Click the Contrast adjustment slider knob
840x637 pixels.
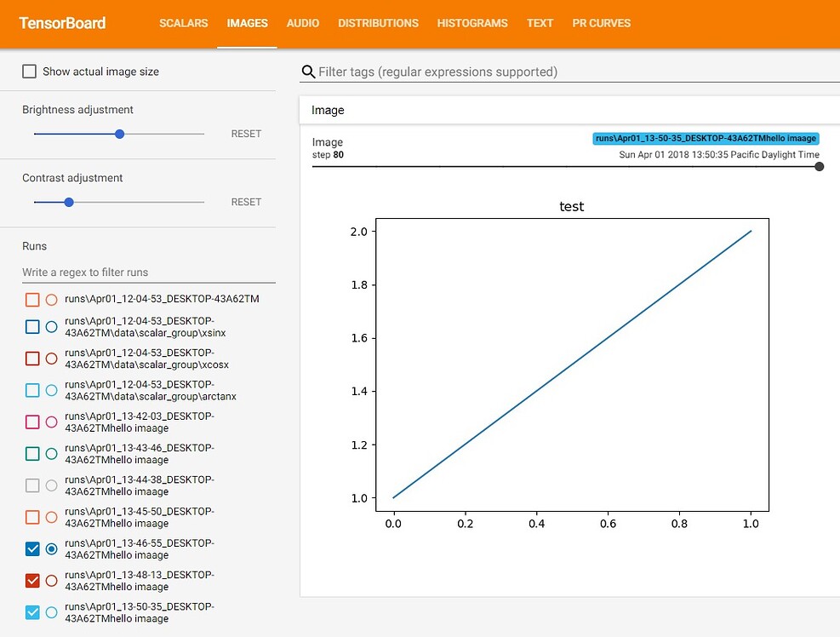point(69,202)
